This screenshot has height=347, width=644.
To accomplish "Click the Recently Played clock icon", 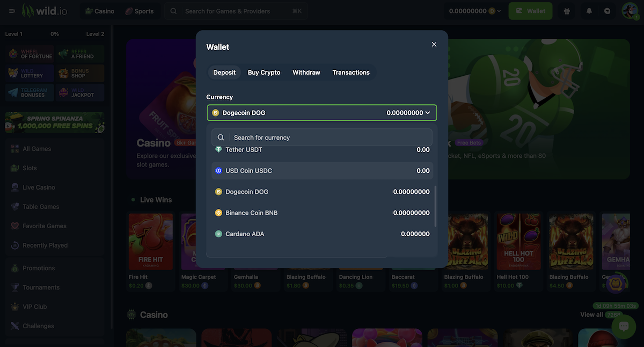I will [14, 245].
